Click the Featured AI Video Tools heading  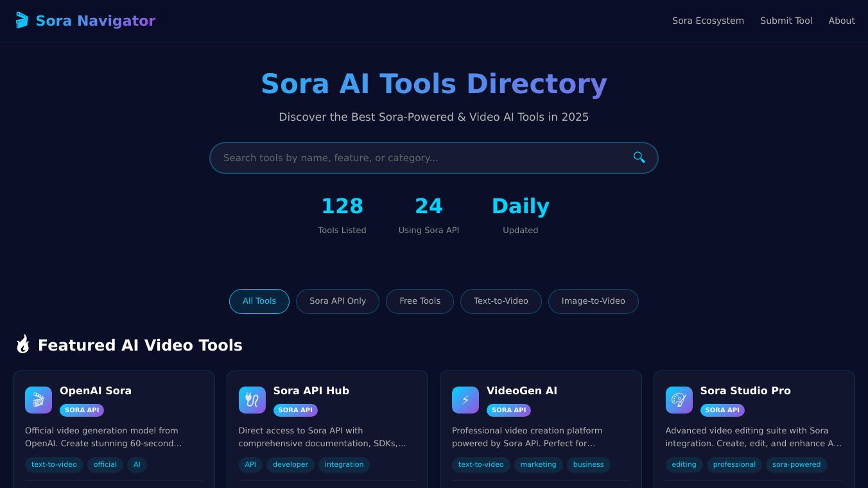coord(140,345)
